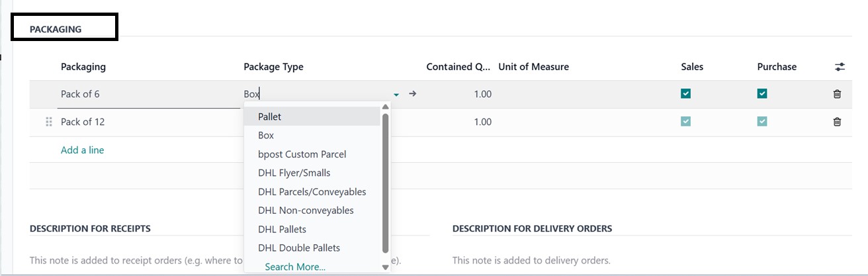Toggle Purchase checkbox for Pack of 12
The width and height of the screenshot is (868, 276).
762,122
